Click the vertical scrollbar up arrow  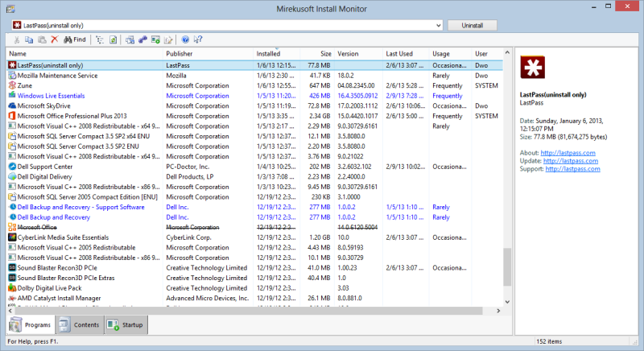tap(507, 52)
